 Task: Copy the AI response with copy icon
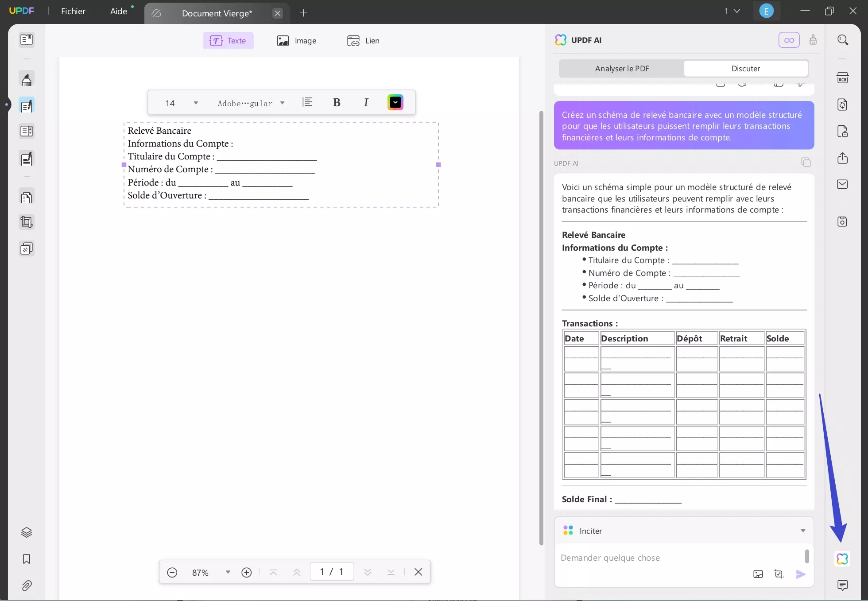point(806,162)
